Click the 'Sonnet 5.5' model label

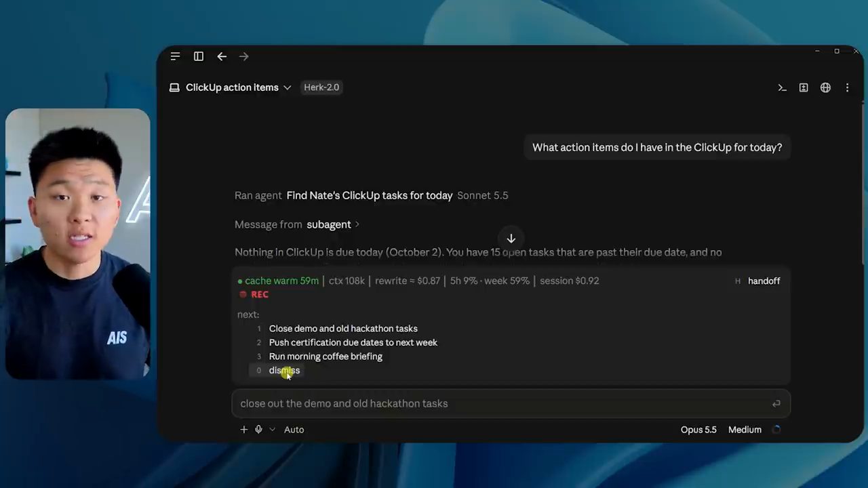[x=483, y=195]
